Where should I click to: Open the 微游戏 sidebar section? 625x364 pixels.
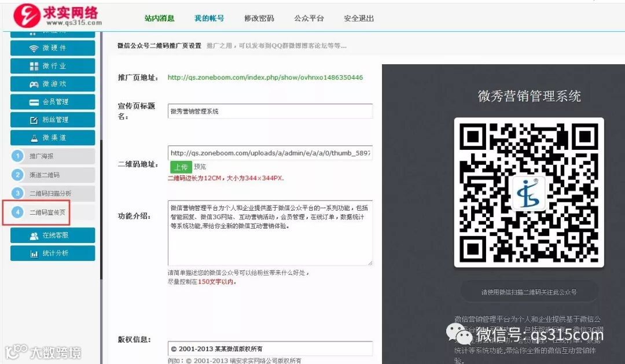(53, 84)
